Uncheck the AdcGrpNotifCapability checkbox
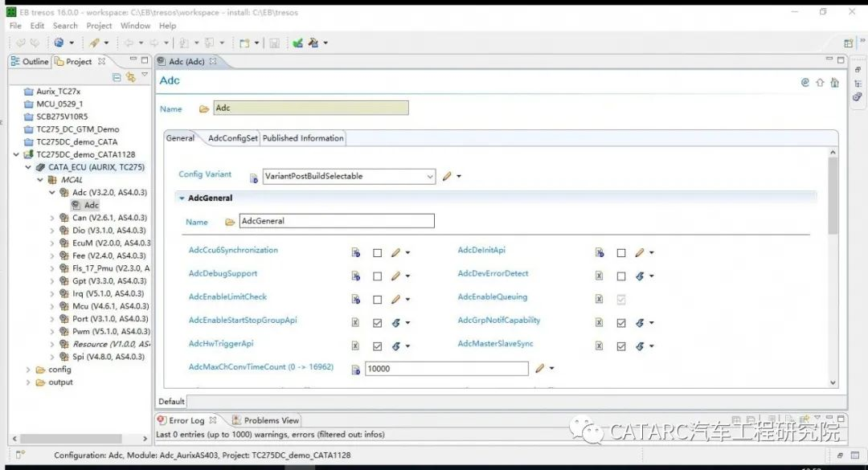This screenshot has width=868, height=470. tap(621, 323)
